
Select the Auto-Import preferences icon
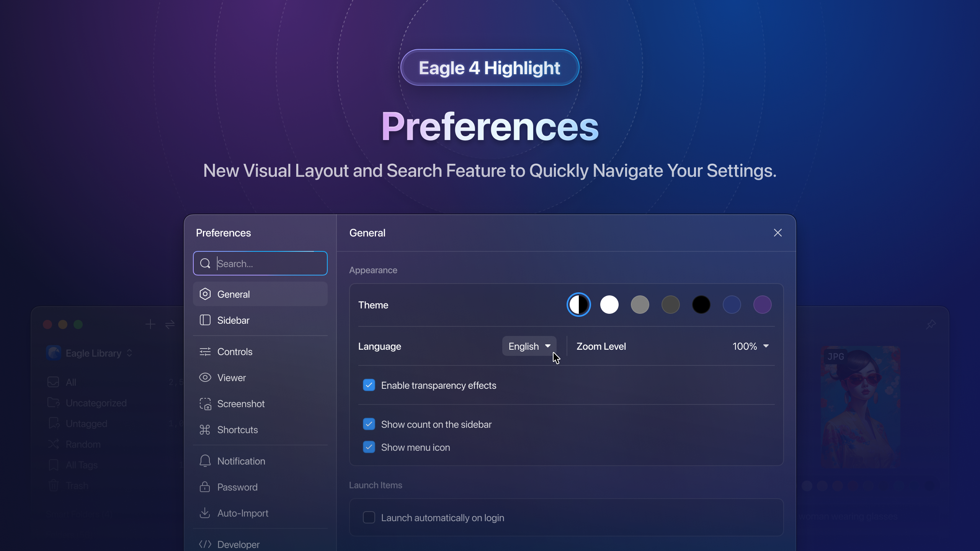[x=205, y=513]
